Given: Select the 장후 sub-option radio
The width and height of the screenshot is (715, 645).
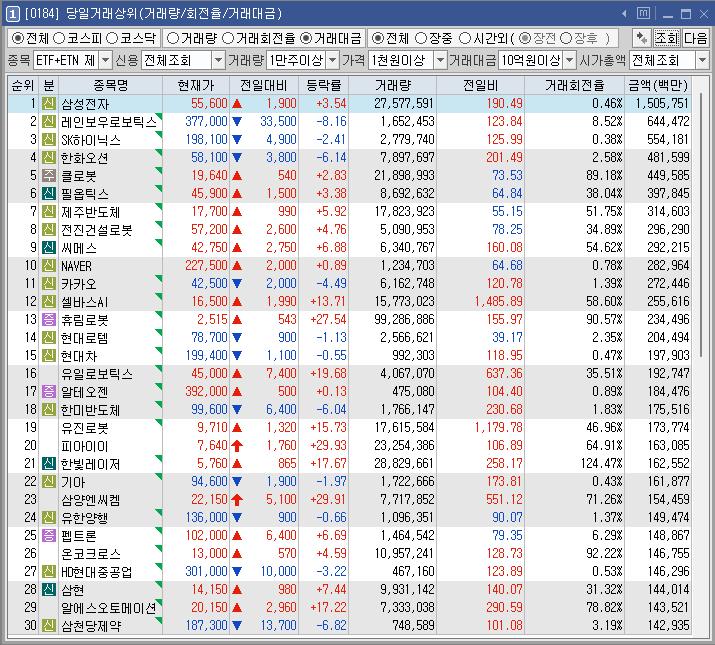Looking at the screenshot, I should coord(566,38).
